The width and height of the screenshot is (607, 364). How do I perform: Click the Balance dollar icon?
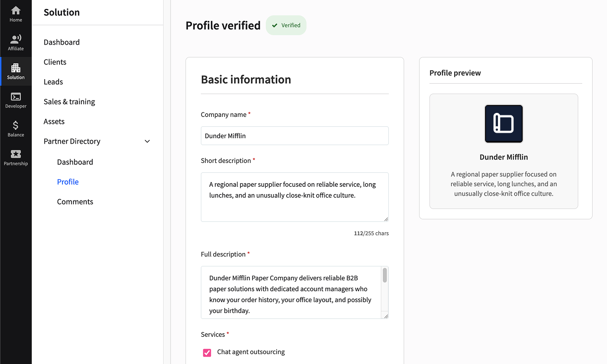click(16, 126)
